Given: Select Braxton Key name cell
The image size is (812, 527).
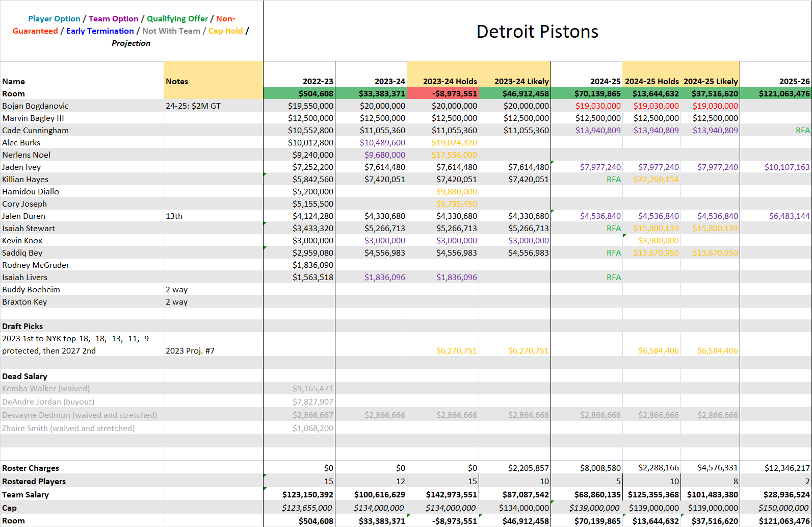Looking at the screenshot, I should pos(24,302).
